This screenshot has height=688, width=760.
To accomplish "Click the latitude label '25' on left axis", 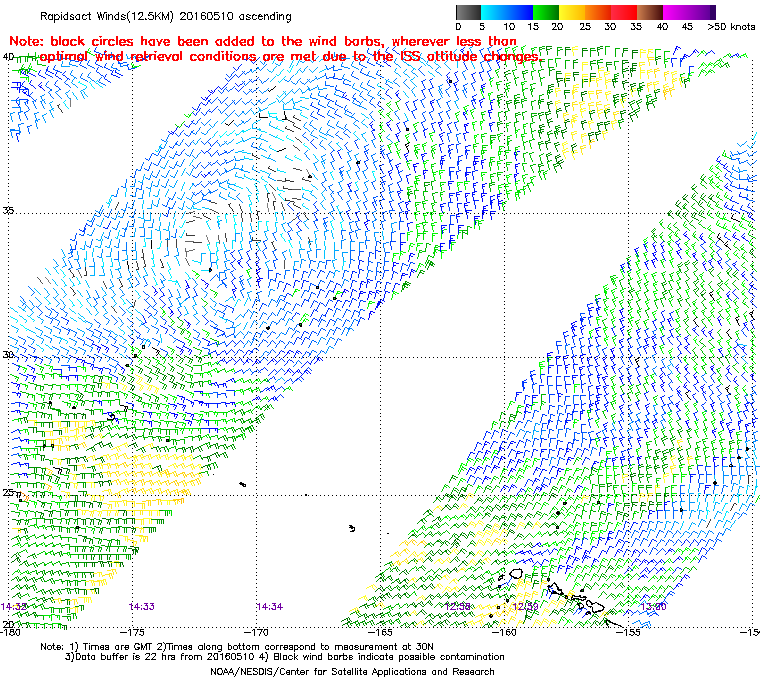I will pyautogui.click(x=8, y=493).
